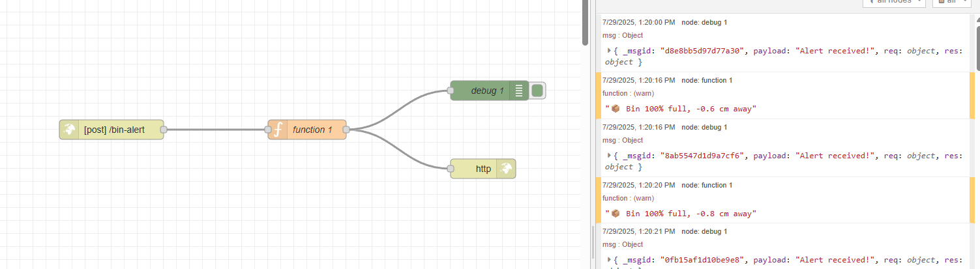Click the globe icon on the /bin-alert node

pyautogui.click(x=69, y=130)
